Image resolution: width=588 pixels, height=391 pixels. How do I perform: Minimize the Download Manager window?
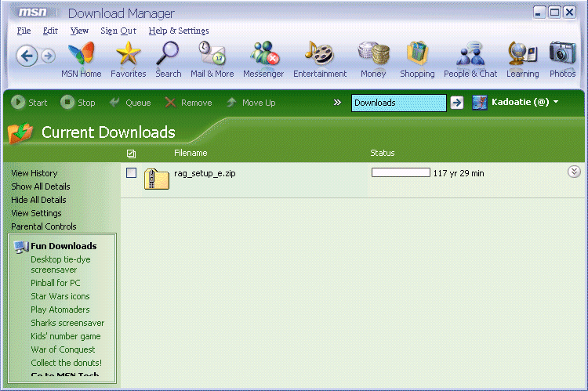[539, 13]
